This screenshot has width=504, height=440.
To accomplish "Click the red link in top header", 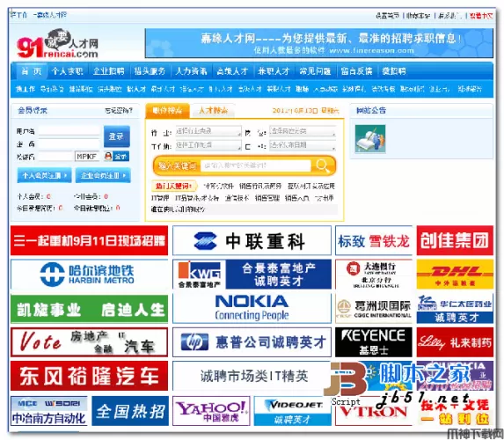I will coord(481,16).
